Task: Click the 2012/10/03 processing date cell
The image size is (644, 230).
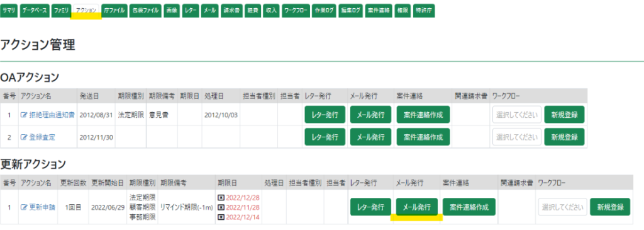Action: point(221,115)
